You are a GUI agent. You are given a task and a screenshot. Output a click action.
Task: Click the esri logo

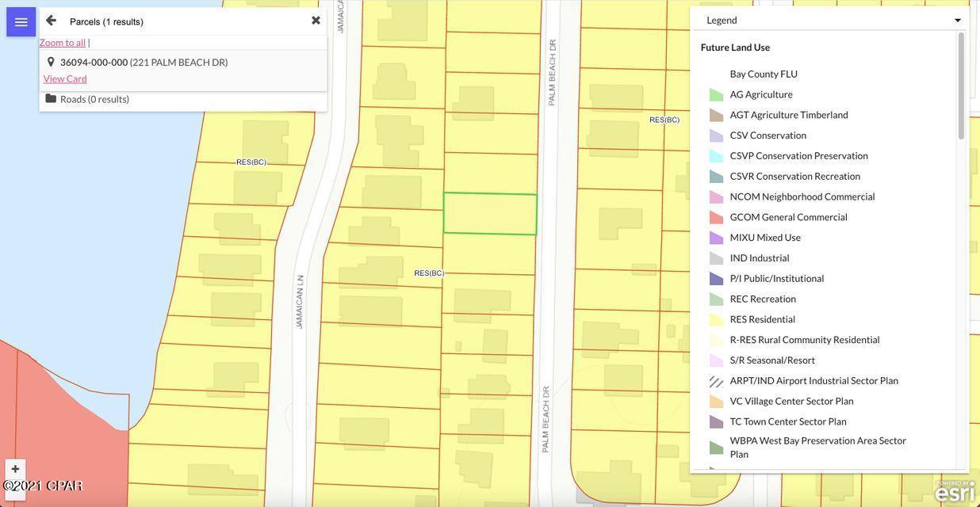(x=954, y=492)
